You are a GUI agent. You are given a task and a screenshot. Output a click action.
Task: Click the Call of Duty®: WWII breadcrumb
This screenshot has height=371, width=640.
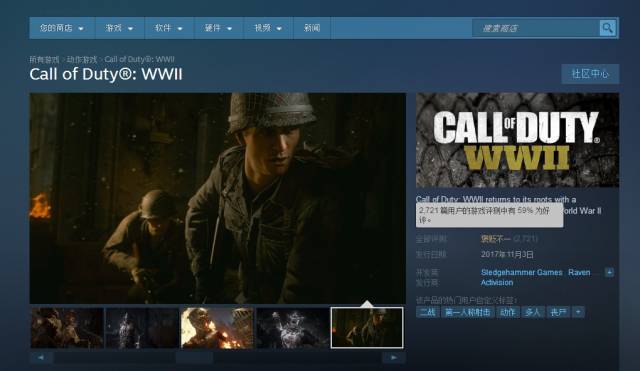click(x=139, y=60)
